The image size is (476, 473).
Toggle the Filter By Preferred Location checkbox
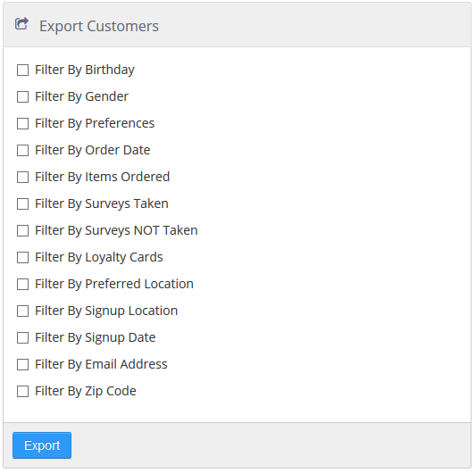[22, 285]
